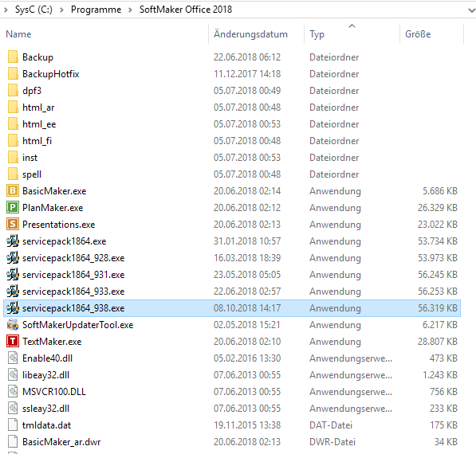
Task: Click the date 11.12.2017 14:18
Action: (x=247, y=74)
